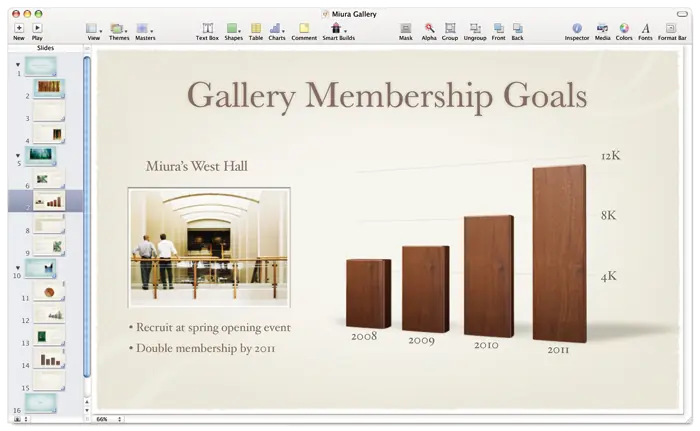Open the Inspector panel

click(577, 31)
